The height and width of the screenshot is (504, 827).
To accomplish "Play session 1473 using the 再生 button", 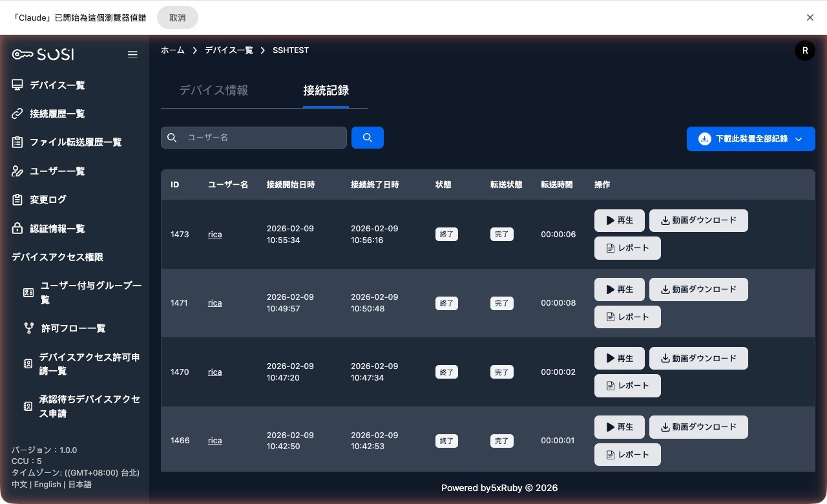I will click(x=619, y=220).
